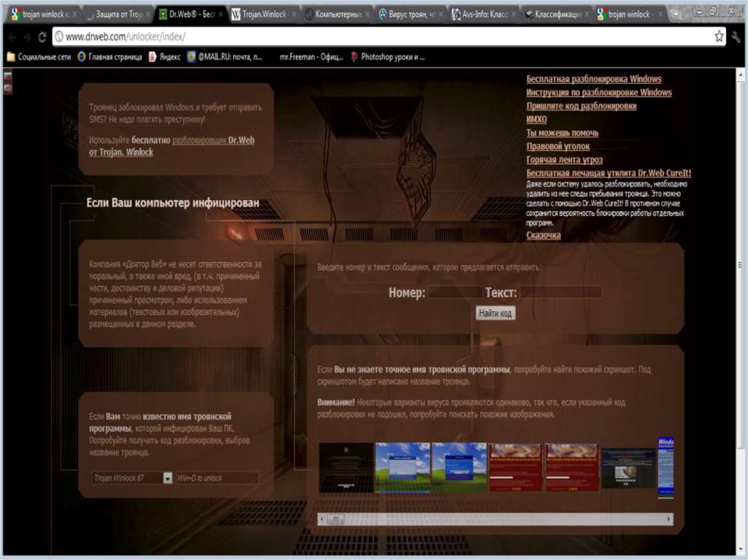
Task: Switch to the Dr.Web® tab
Action: point(192,15)
